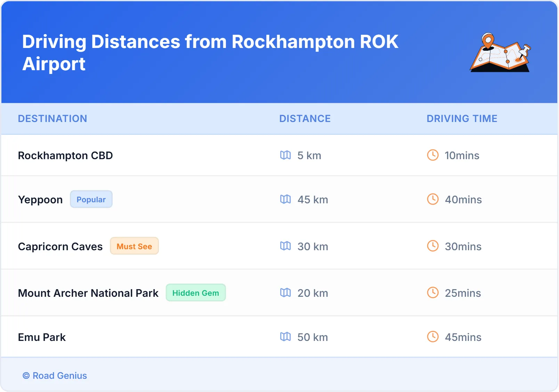Click the Driving Distances from Rockhampton title

coord(210,53)
